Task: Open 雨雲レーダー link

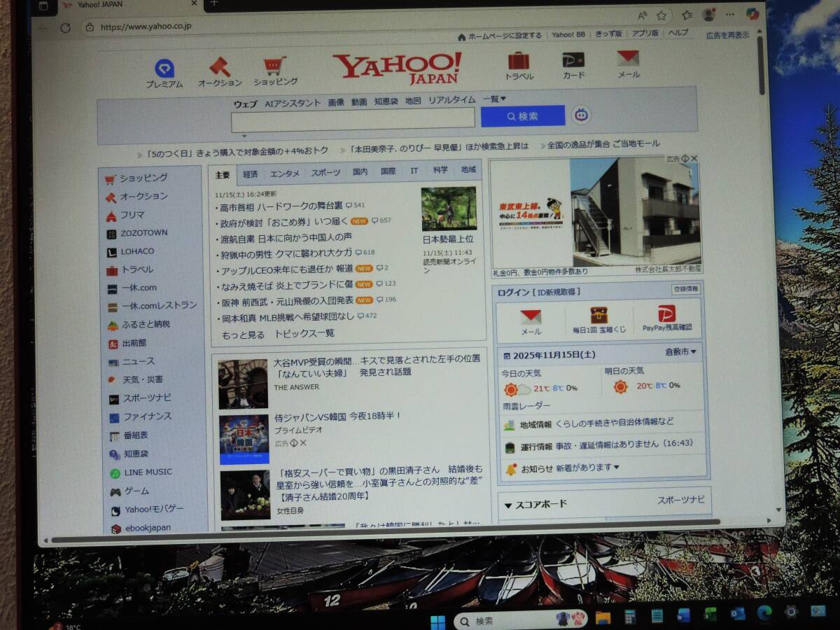Action: click(x=526, y=406)
